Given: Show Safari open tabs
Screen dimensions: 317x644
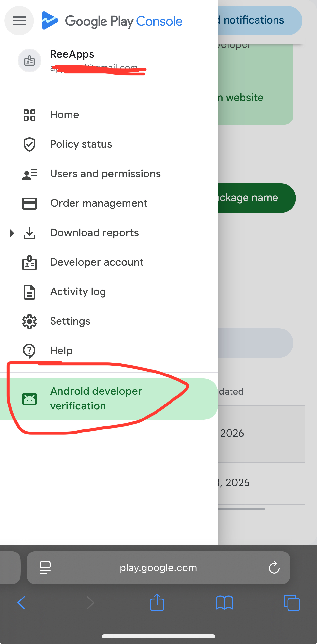Looking at the screenshot, I should tap(291, 603).
